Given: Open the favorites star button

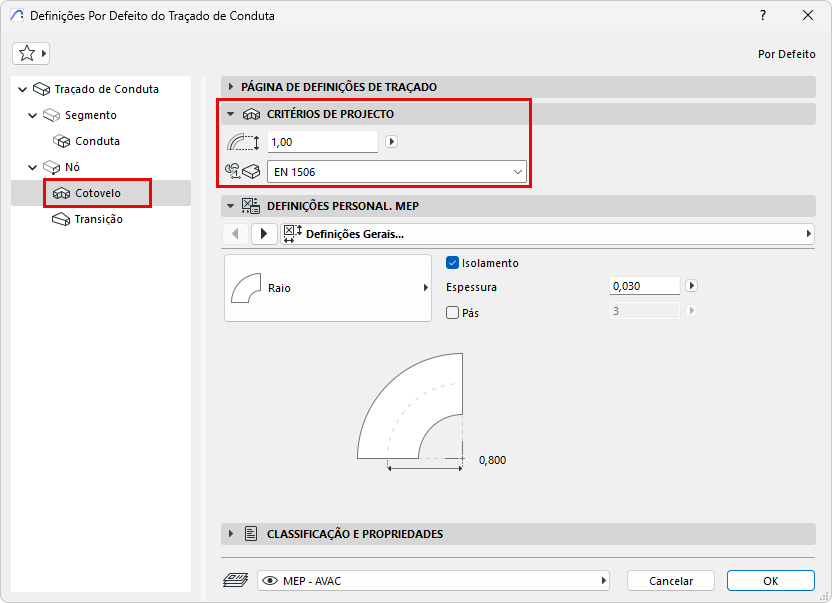Looking at the screenshot, I should pos(31,53).
